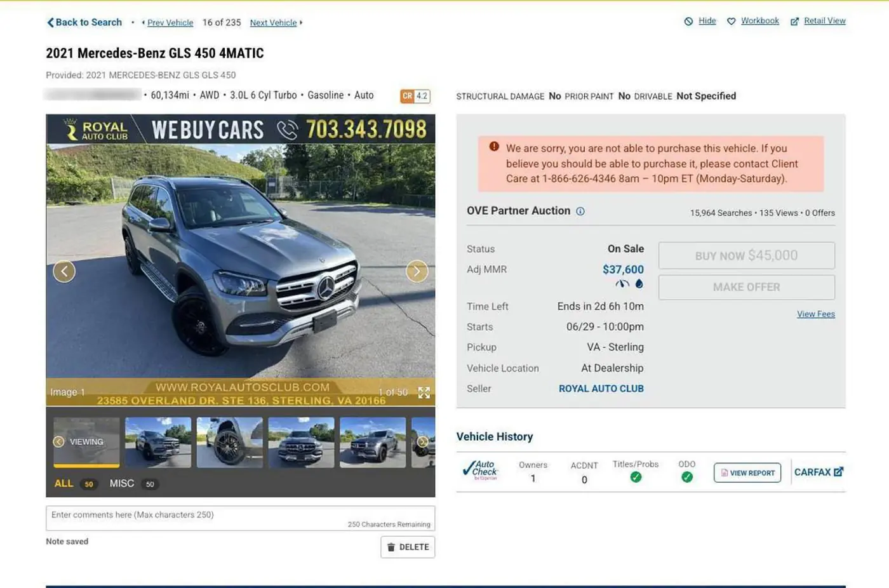This screenshot has width=889, height=588.
Task: Click the 'VA - Sterling' pickup value
Action: click(x=615, y=347)
